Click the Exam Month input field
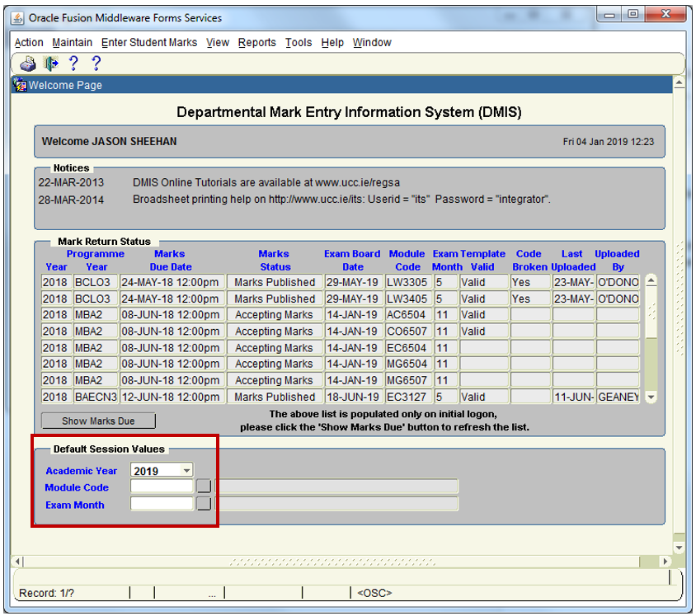The image size is (696, 616). tap(162, 504)
